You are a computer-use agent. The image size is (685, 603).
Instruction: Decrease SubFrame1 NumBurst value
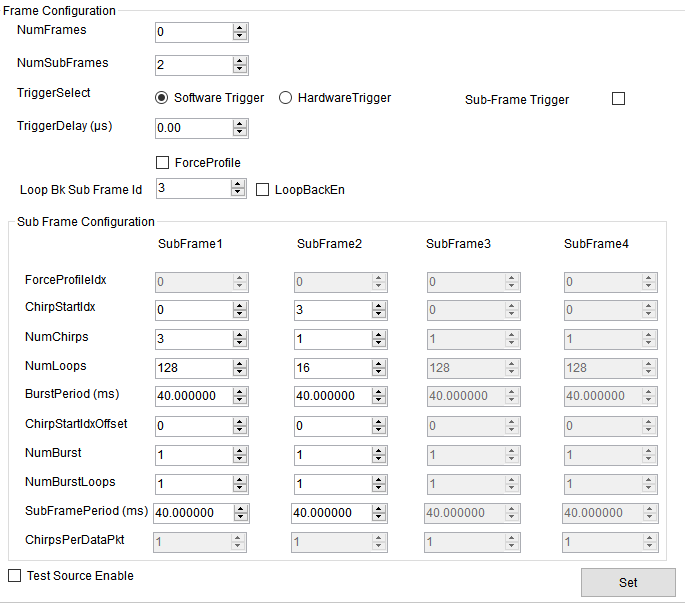[241, 459]
